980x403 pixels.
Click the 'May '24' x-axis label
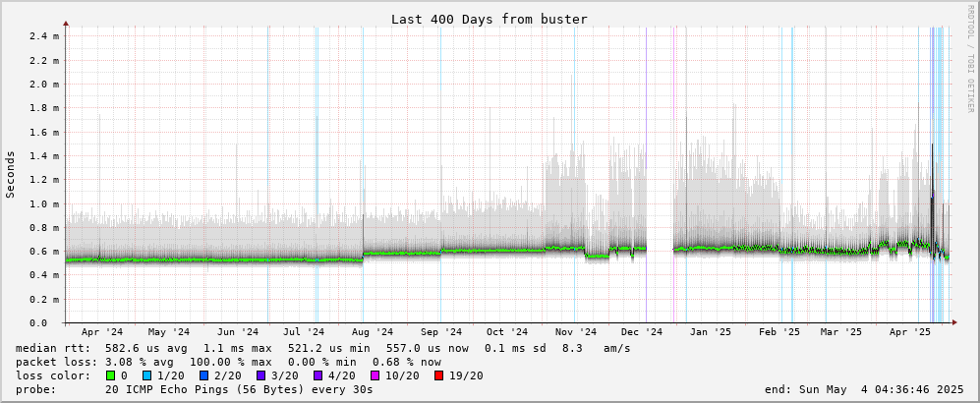pyautogui.click(x=169, y=332)
